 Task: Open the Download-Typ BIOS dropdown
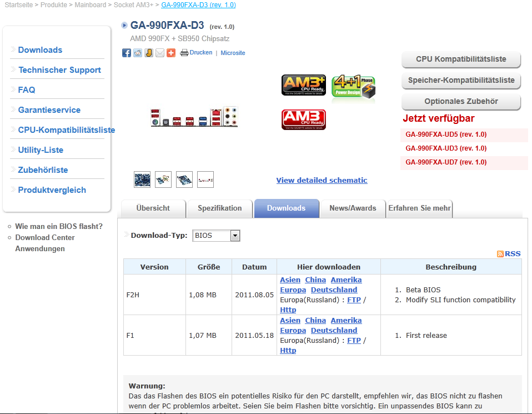(216, 236)
